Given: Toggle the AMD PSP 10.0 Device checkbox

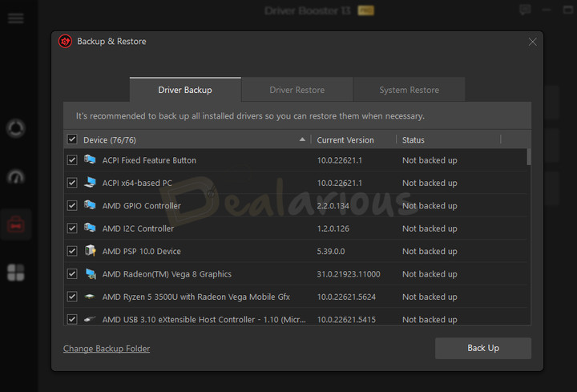Looking at the screenshot, I should click(x=72, y=252).
